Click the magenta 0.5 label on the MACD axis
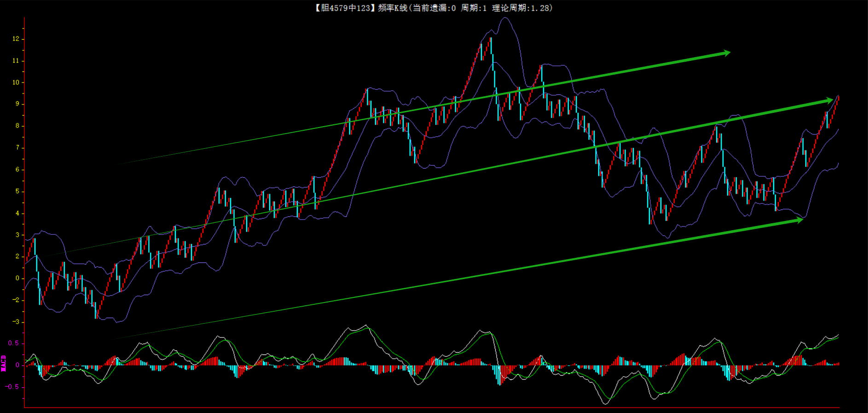 click(x=14, y=343)
